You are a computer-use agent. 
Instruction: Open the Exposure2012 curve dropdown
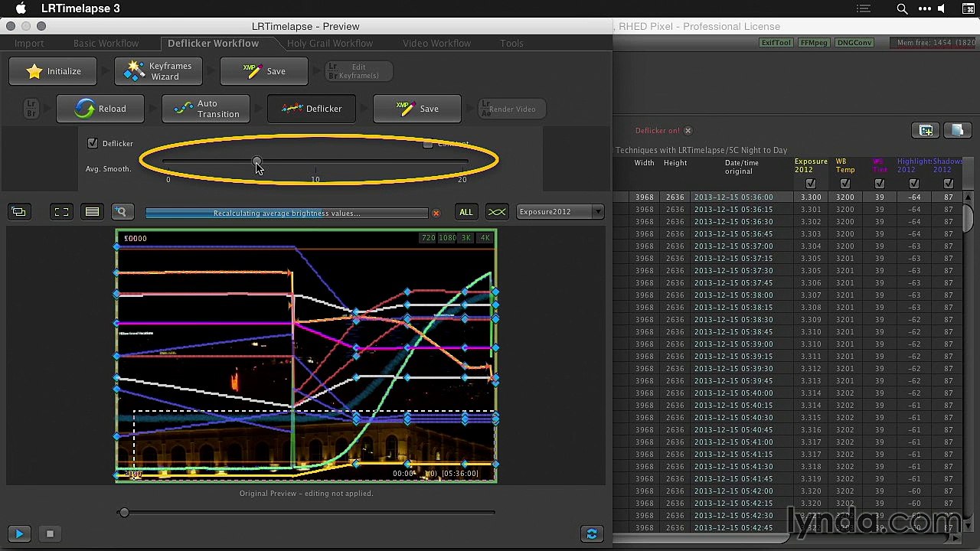pyautogui.click(x=560, y=212)
